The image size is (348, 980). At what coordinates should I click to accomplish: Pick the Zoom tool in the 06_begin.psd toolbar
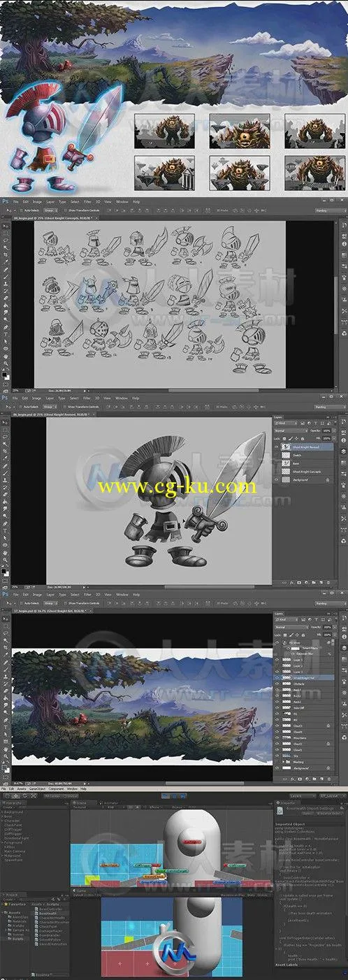[x=5, y=559]
